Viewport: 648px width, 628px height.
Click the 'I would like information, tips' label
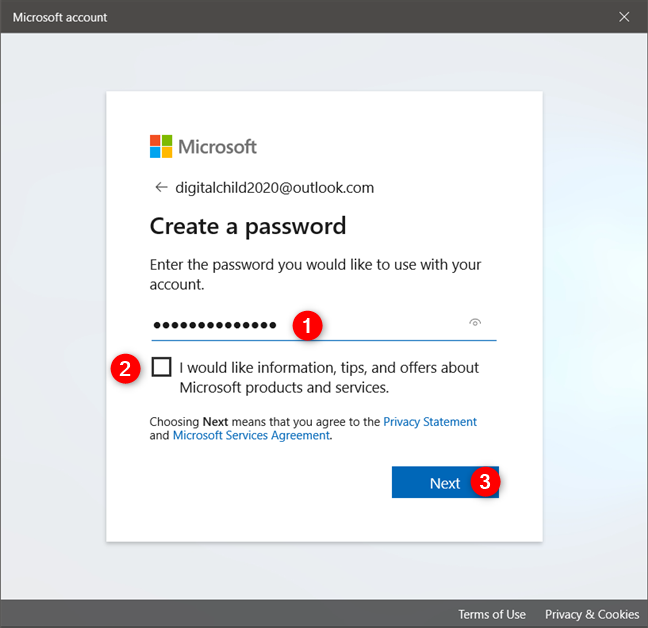(x=329, y=377)
